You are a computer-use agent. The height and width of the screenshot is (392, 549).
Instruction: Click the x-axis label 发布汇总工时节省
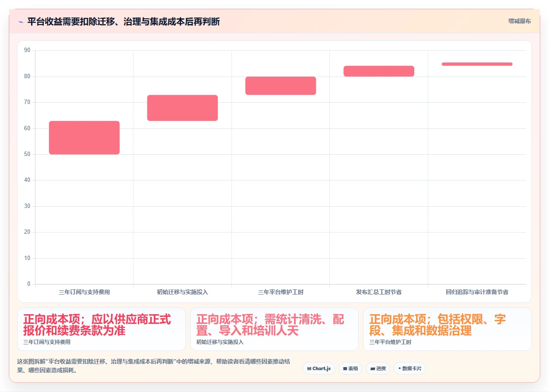379,292
